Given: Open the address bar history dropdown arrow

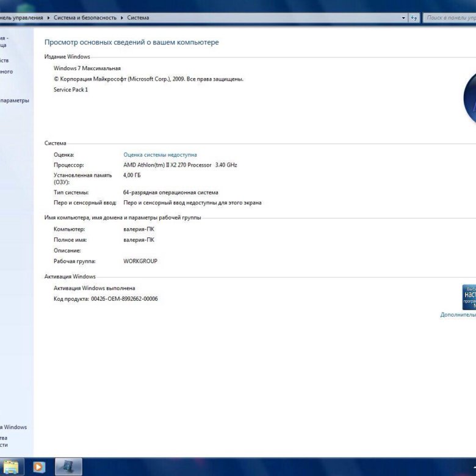Looking at the screenshot, I should pos(403,18).
